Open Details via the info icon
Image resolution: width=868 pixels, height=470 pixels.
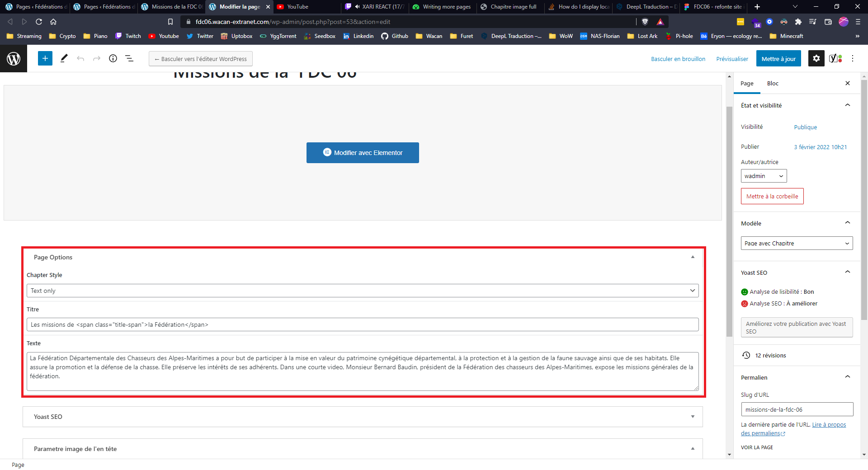pos(113,58)
